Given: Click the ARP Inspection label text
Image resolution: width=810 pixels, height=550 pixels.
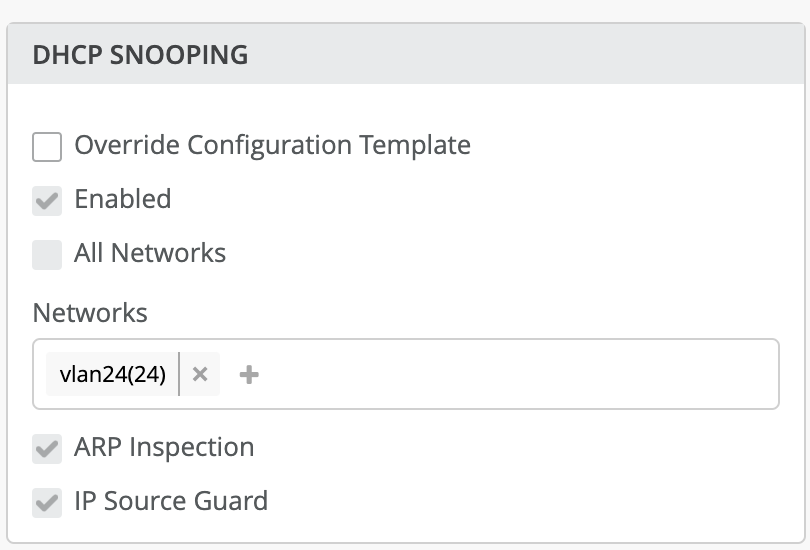Looking at the screenshot, I should 164,447.
